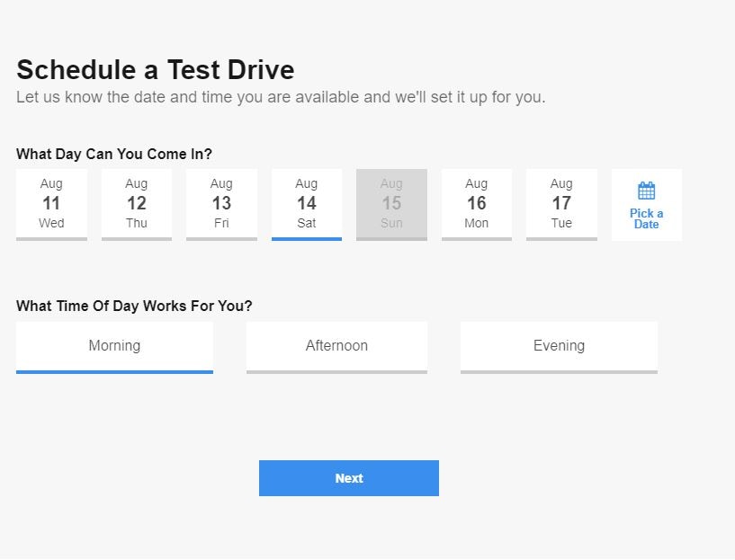735x560 pixels.
Task: Pick the Evening time slot
Action: (x=559, y=346)
